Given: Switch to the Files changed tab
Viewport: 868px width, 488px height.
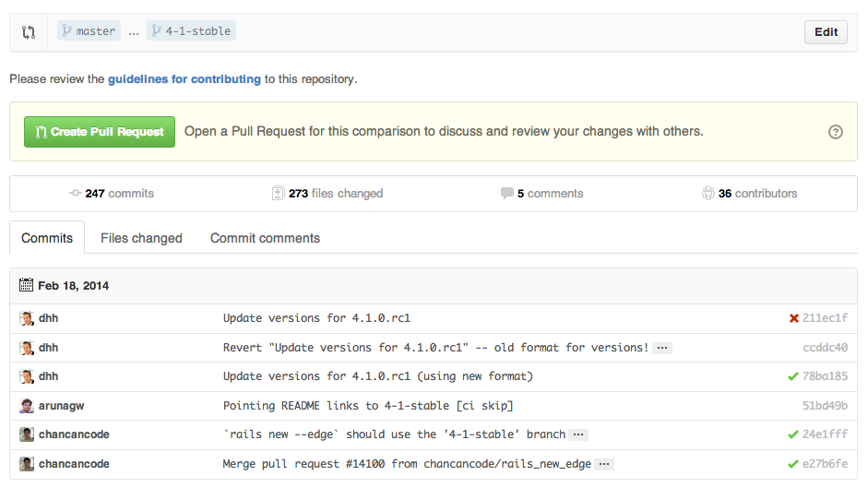Looking at the screenshot, I should point(141,238).
